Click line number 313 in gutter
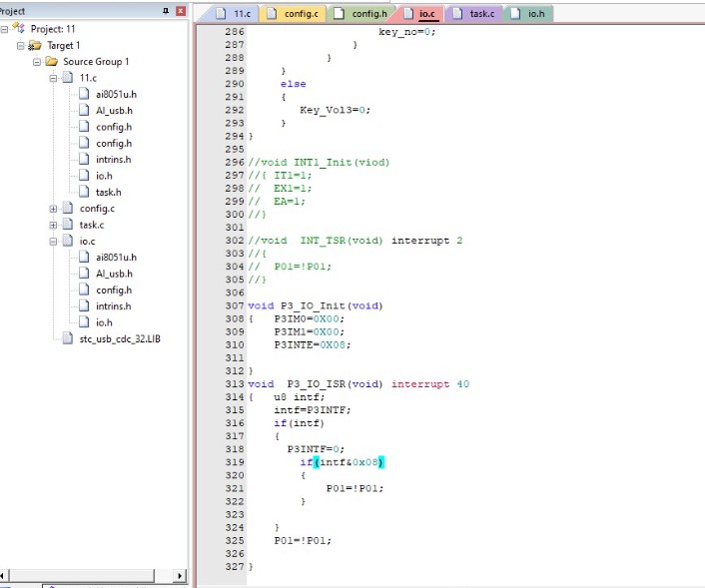The width and height of the screenshot is (705, 588). pos(235,384)
